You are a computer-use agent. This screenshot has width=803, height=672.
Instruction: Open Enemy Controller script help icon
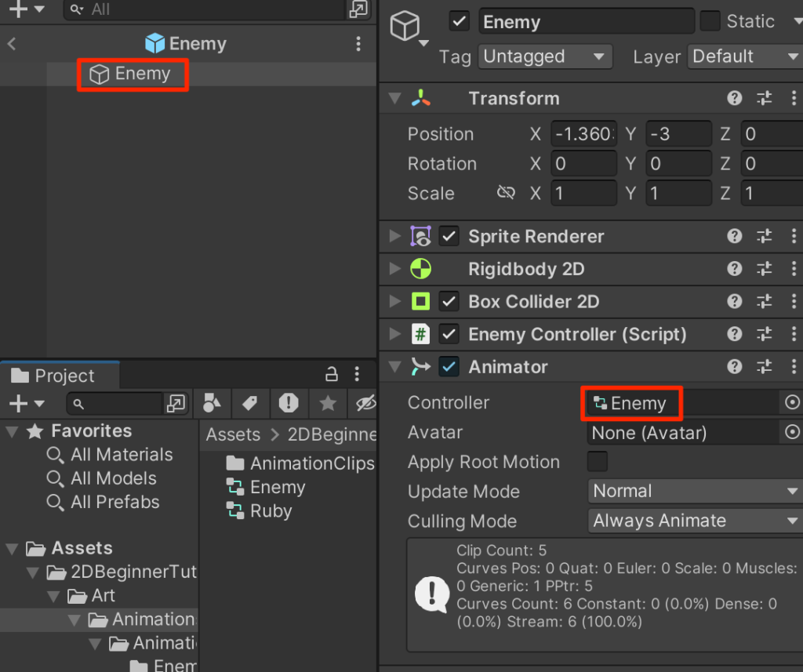tap(734, 335)
